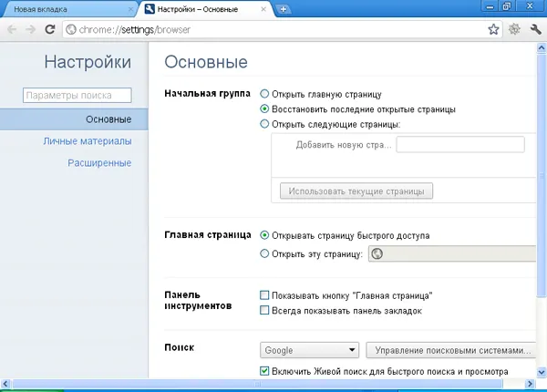Open the Расширенные settings section
The width and height of the screenshot is (547, 392).
coord(99,163)
